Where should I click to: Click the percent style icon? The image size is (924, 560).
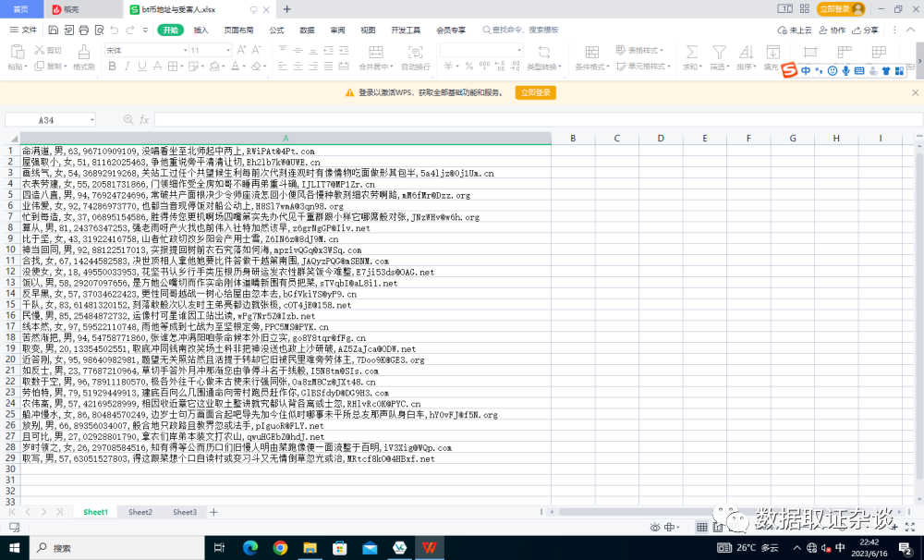pos(469,66)
